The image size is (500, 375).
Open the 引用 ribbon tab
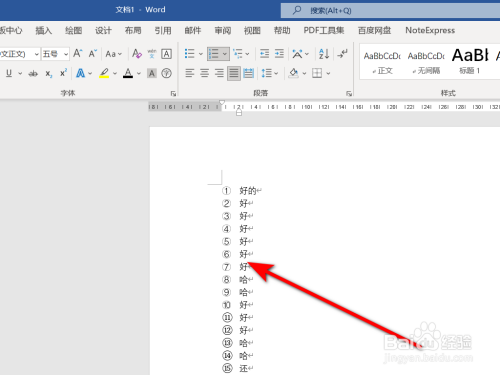tap(163, 31)
